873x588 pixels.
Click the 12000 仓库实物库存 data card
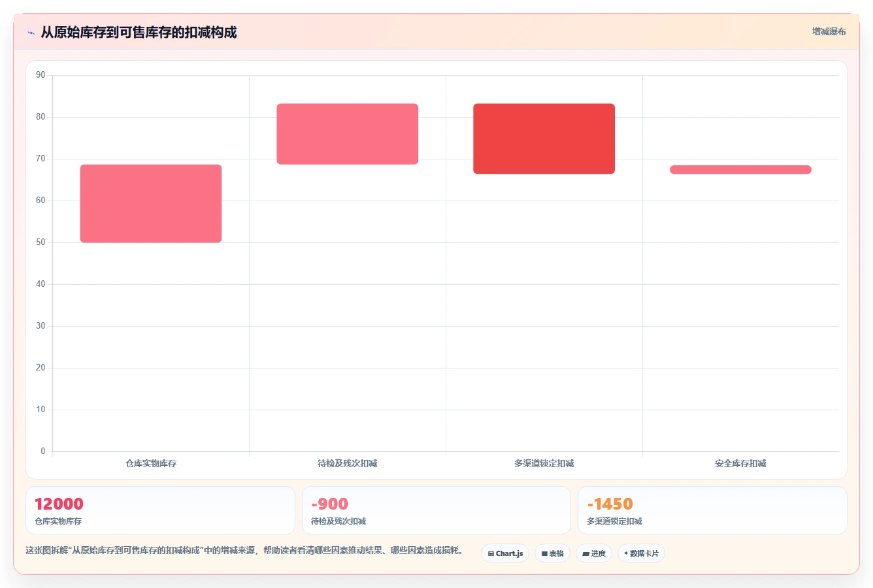coord(160,510)
